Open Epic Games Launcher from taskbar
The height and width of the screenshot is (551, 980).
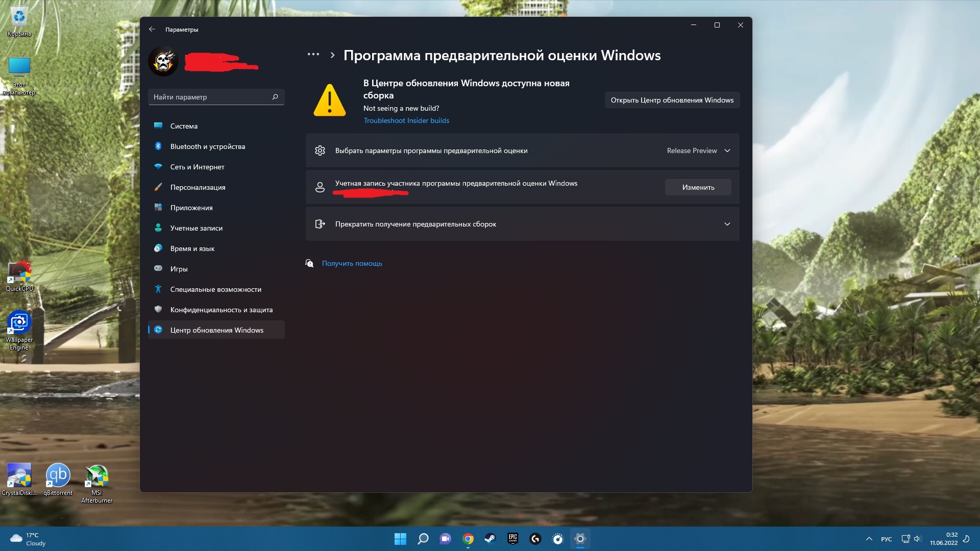[x=513, y=538]
